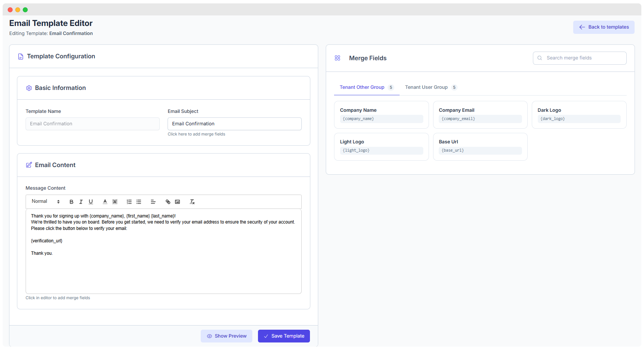The width and height of the screenshot is (644, 350).
Task: Click inside the Email Subject input field
Action: coord(234,123)
